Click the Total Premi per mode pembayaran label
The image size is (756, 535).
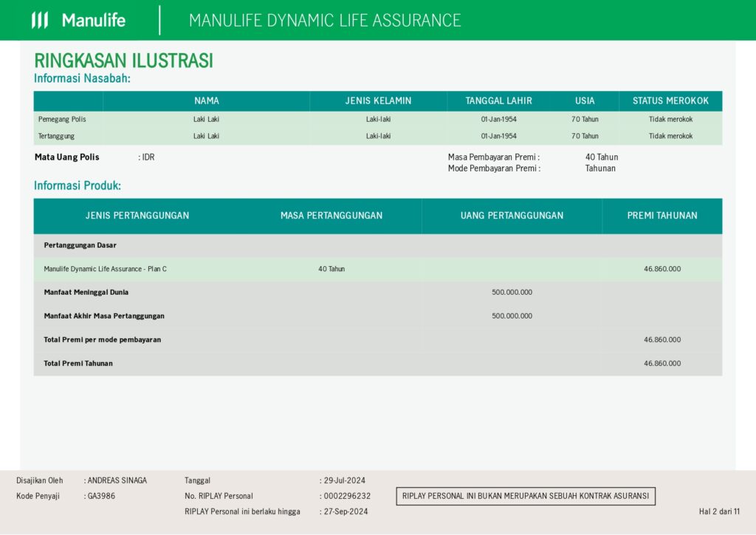coord(102,340)
